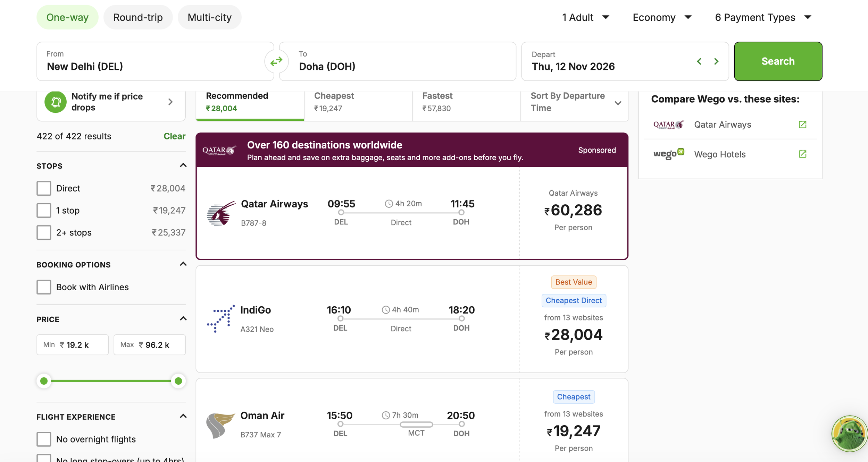Click the Max price 96.2 k field
Screen dimensions: 868x462
click(x=150, y=345)
